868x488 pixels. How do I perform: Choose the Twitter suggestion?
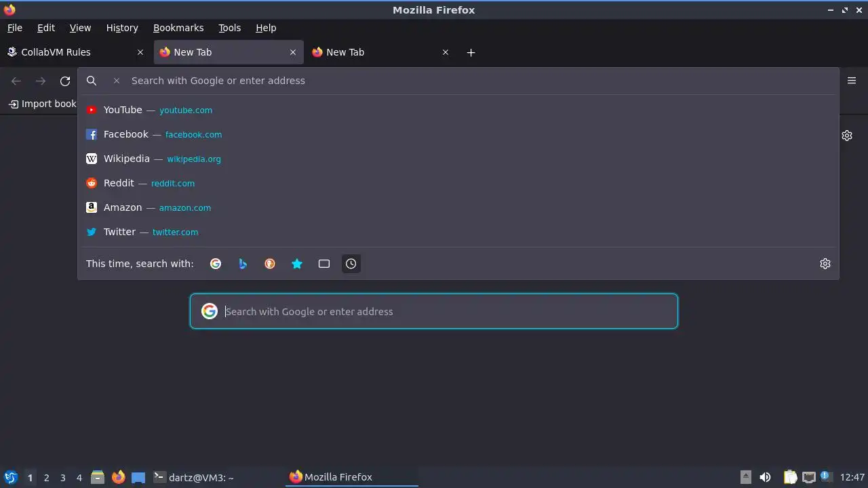click(458, 232)
